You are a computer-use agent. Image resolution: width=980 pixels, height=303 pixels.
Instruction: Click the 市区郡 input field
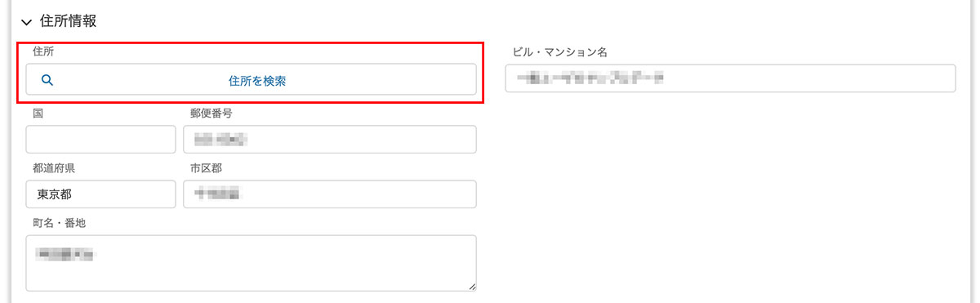click(x=330, y=194)
